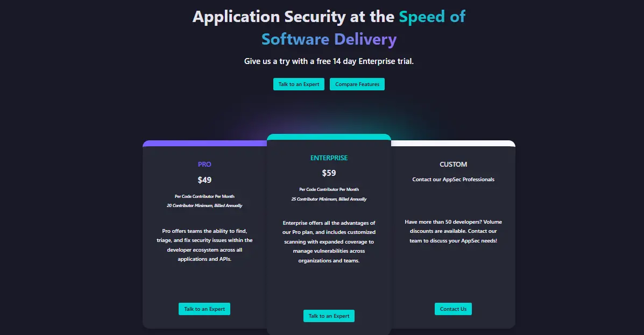Screen dimensions: 644x335
Task: Select the ENTERPRISE plan heading
Action: (x=329, y=158)
